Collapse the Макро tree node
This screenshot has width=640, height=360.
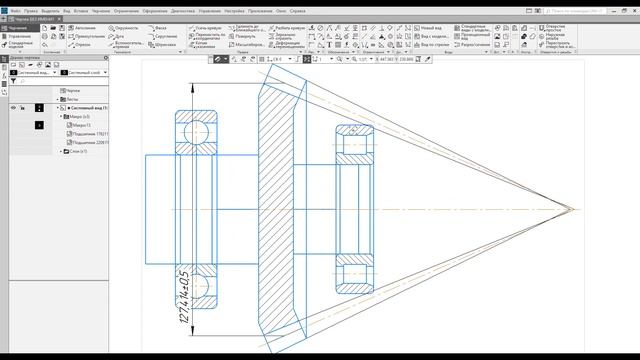61,117
